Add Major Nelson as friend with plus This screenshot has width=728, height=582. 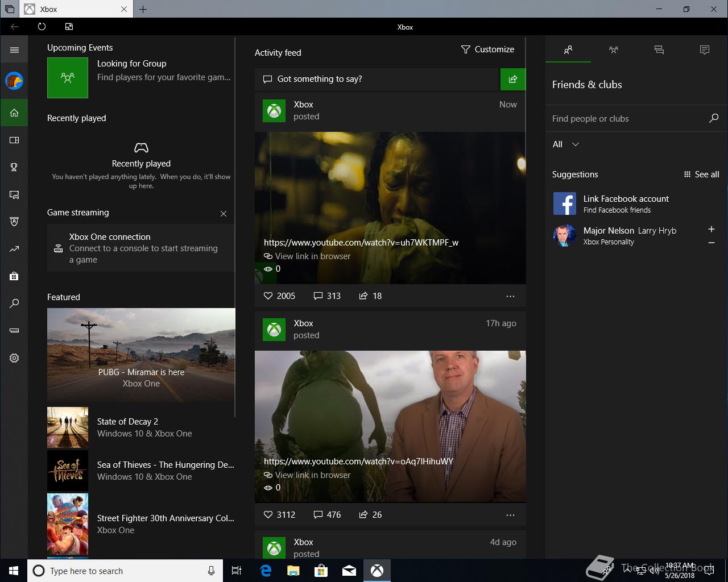[711, 229]
